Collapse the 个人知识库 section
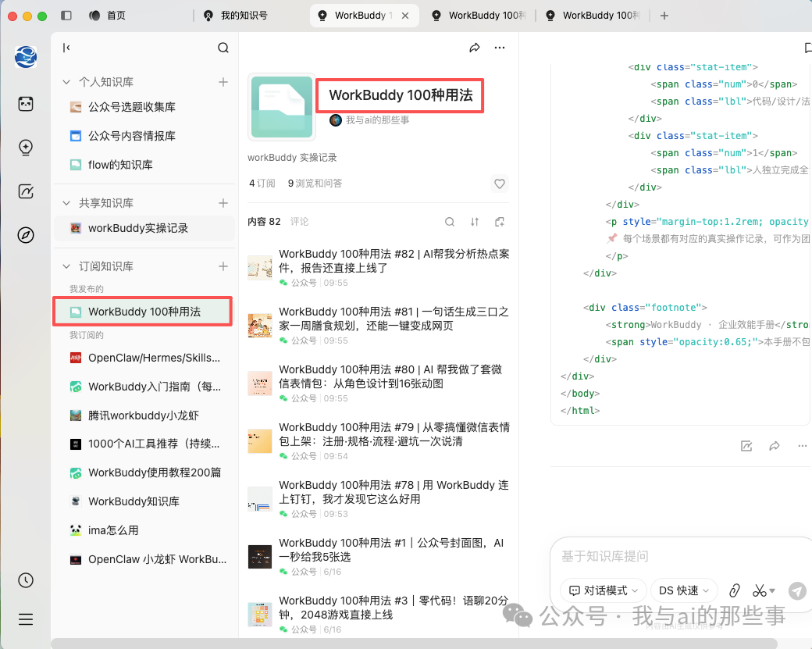The image size is (812, 649). 66,82
